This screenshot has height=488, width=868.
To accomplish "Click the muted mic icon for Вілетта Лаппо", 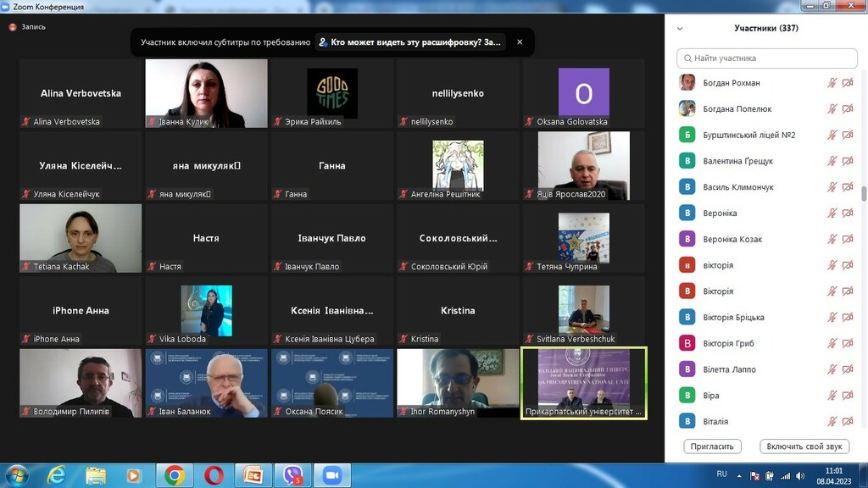I will click(832, 369).
